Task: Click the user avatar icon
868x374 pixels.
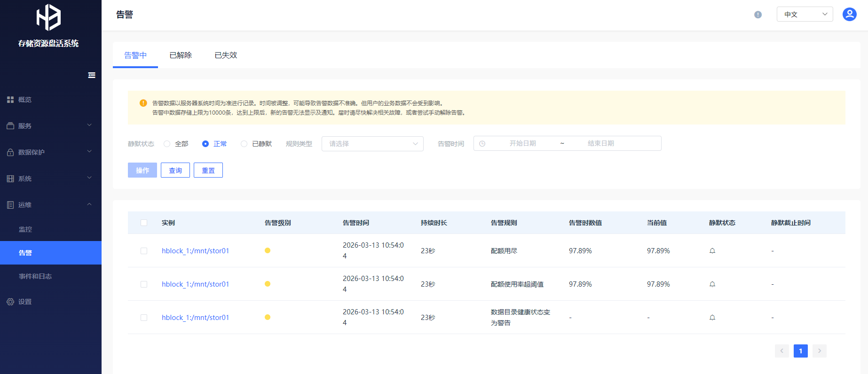Action: point(849,15)
